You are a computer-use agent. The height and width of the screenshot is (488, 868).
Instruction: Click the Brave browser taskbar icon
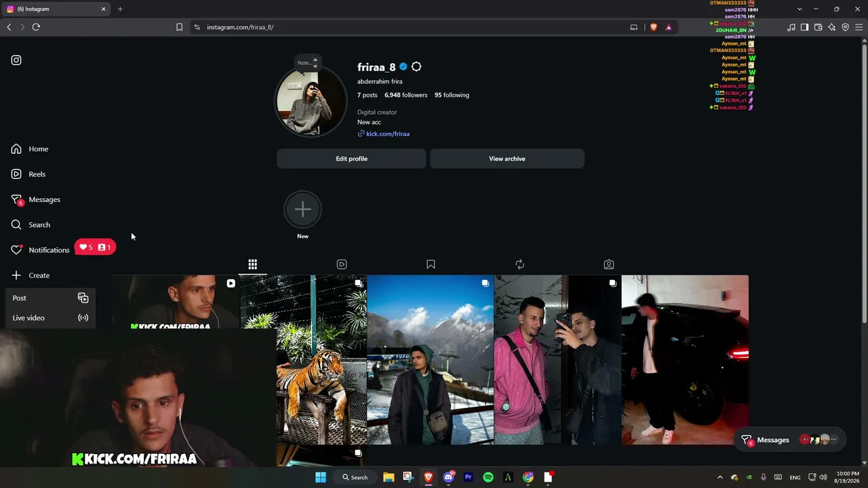tap(428, 477)
